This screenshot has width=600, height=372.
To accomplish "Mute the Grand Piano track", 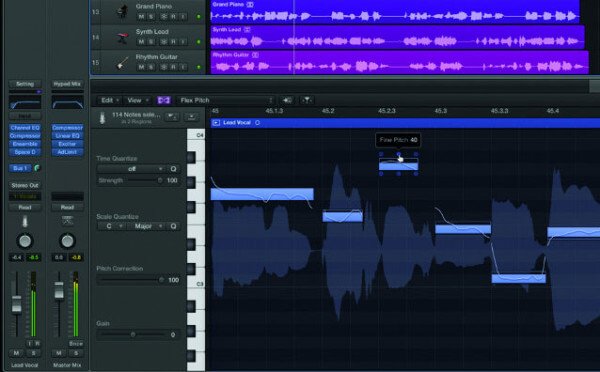I will coord(141,17).
